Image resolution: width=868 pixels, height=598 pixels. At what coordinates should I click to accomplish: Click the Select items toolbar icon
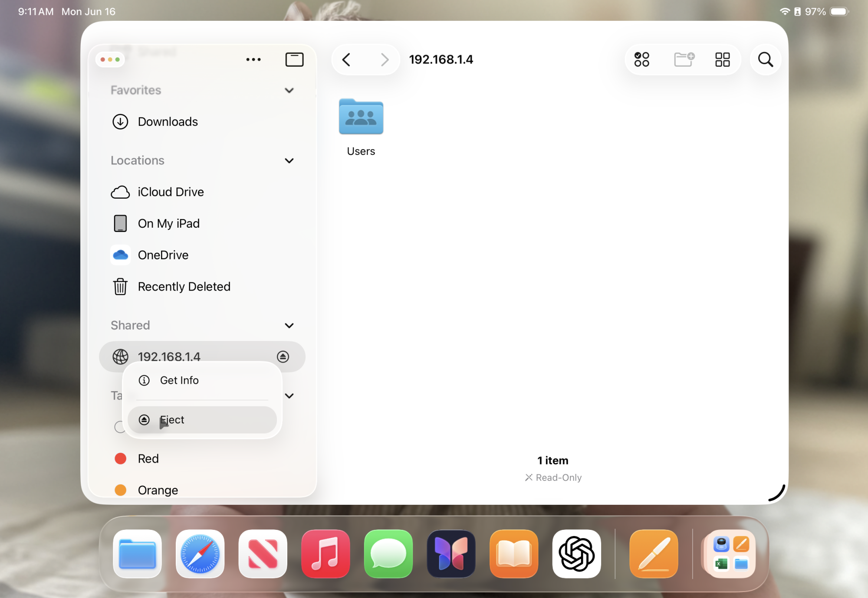point(641,59)
